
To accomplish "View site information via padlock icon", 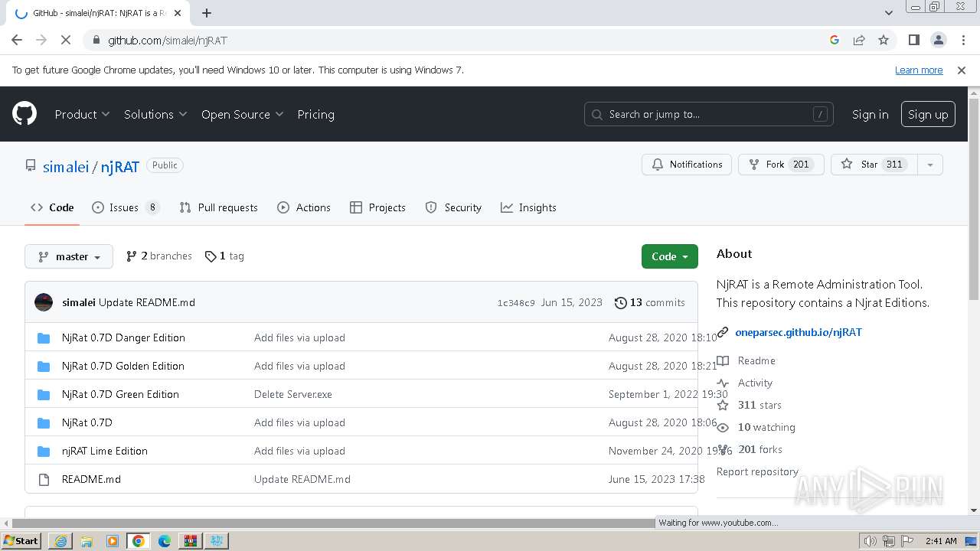I will pyautogui.click(x=96, y=40).
